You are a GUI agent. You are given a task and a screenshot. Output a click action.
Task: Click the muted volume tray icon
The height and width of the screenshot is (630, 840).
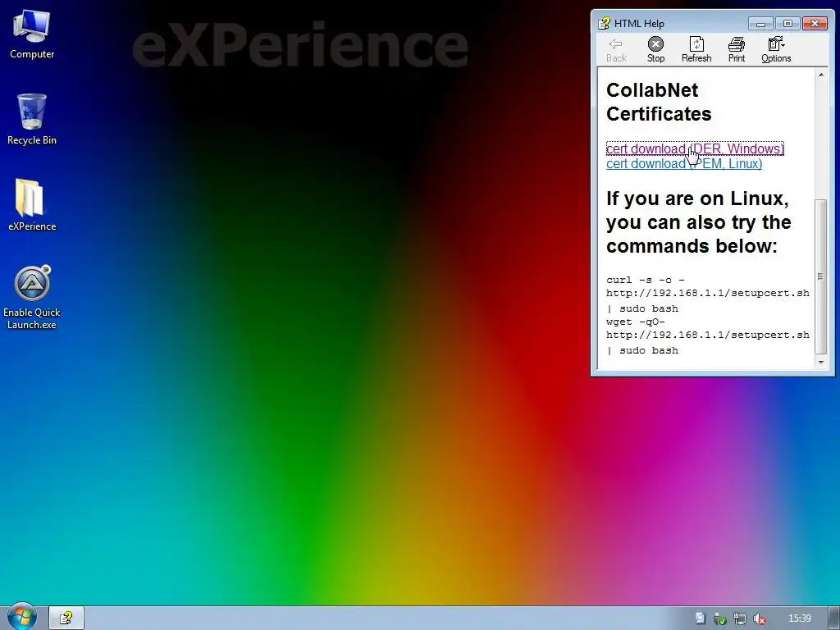(759, 619)
